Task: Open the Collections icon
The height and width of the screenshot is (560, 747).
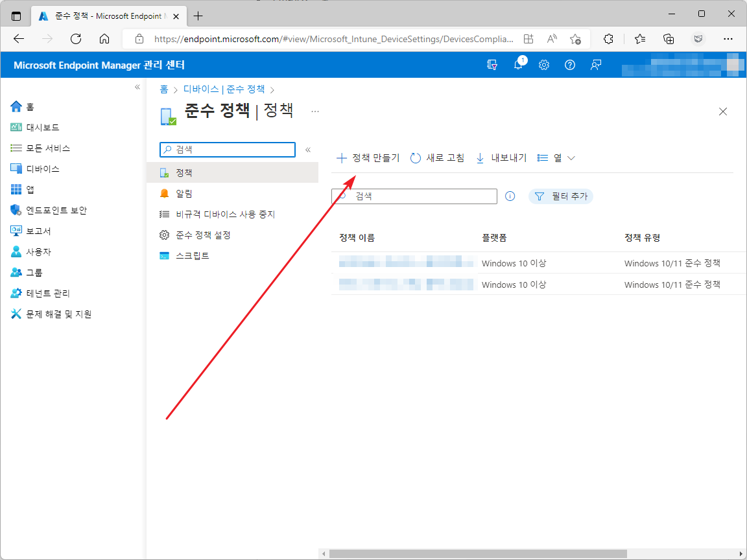Action: (x=669, y=39)
